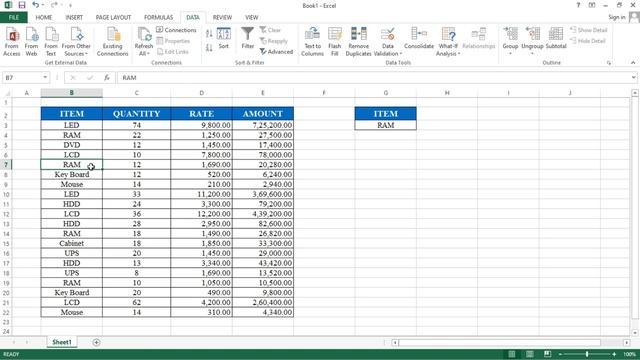The width and height of the screenshot is (640, 360).
Task: Open Existing Connections
Action: pyautogui.click(x=112, y=41)
